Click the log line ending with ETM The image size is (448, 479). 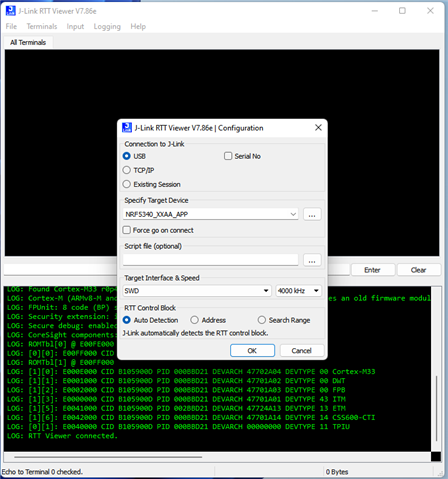click(x=176, y=408)
